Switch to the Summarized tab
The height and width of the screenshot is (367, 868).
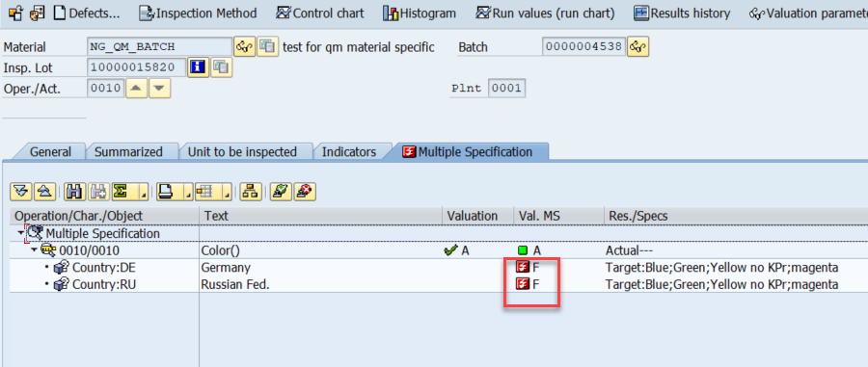(128, 151)
